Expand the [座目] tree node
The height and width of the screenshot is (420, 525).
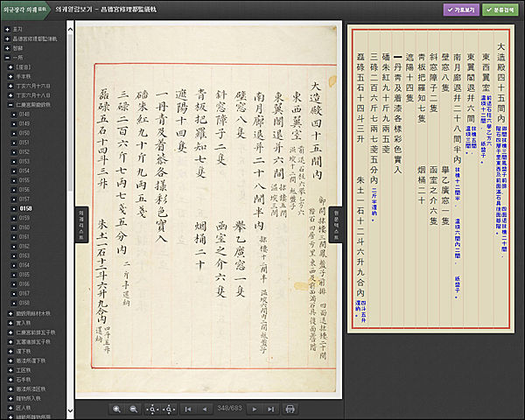click(10, 67)
